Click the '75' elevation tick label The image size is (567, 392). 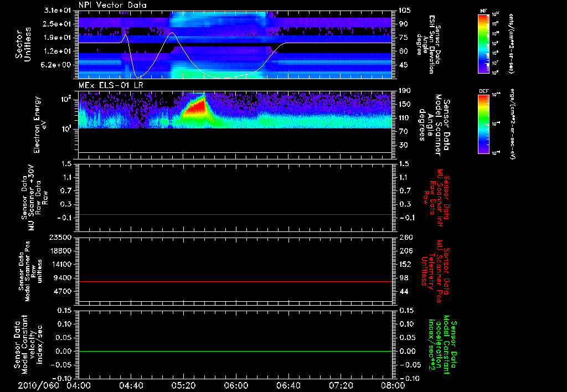[x=403, y=38]
